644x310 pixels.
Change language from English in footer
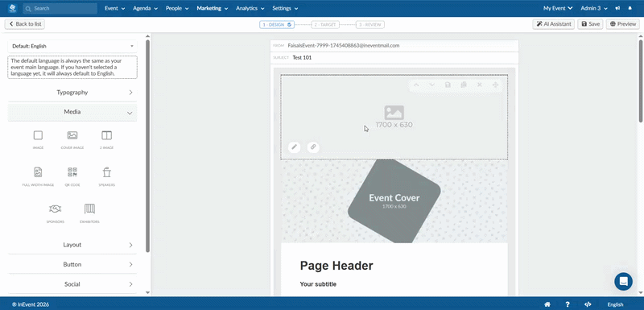(615, 304)
